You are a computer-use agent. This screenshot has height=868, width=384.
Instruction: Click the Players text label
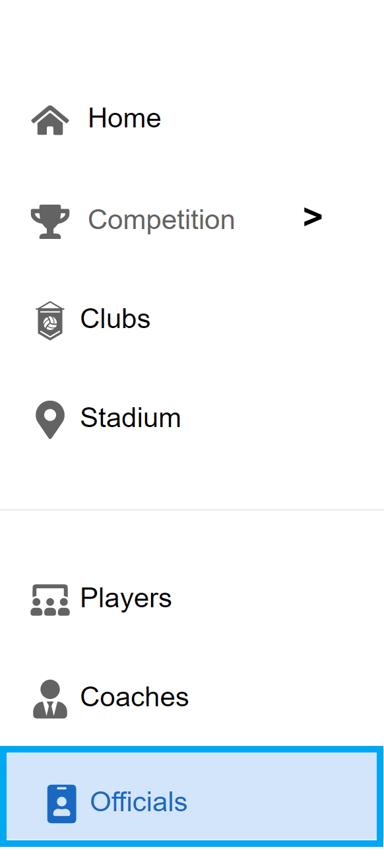tap(126, 599)
